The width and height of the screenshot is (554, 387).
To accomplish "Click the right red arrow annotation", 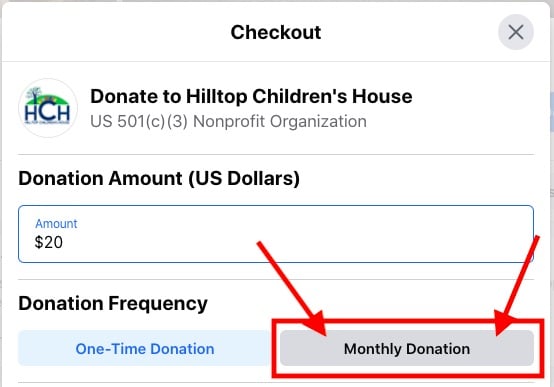I will (517, 286).
